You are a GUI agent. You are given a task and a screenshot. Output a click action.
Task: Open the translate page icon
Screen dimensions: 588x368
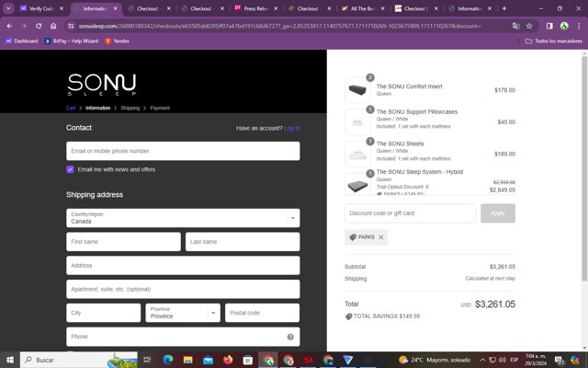[x=516, y=26]
